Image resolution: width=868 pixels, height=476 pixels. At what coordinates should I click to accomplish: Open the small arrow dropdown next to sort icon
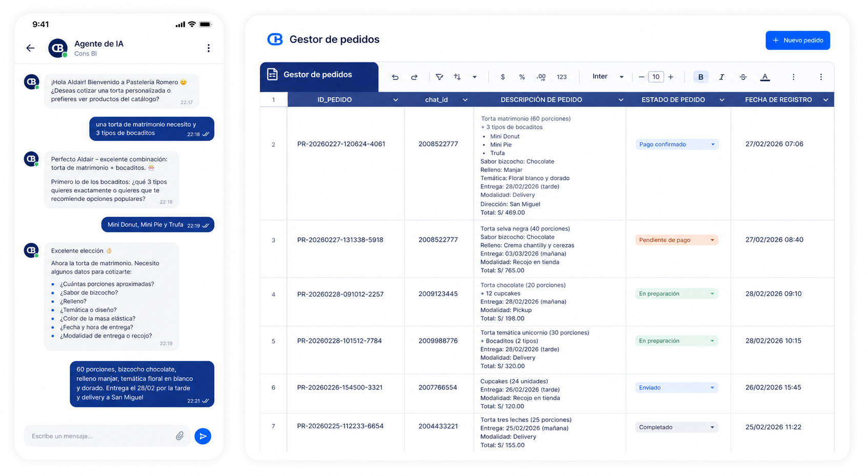(x=475, y=77)
